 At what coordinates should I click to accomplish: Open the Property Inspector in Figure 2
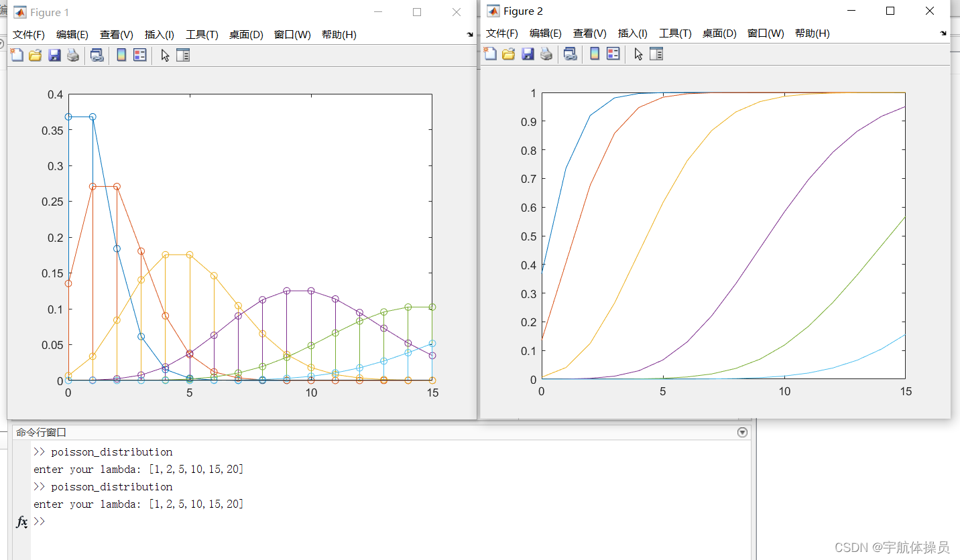pos(656,54)
